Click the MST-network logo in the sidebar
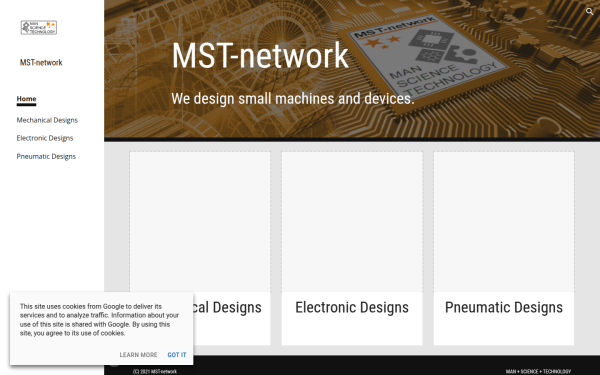The width and height of the screenshot is (600, 375). (x=39, y=28)
